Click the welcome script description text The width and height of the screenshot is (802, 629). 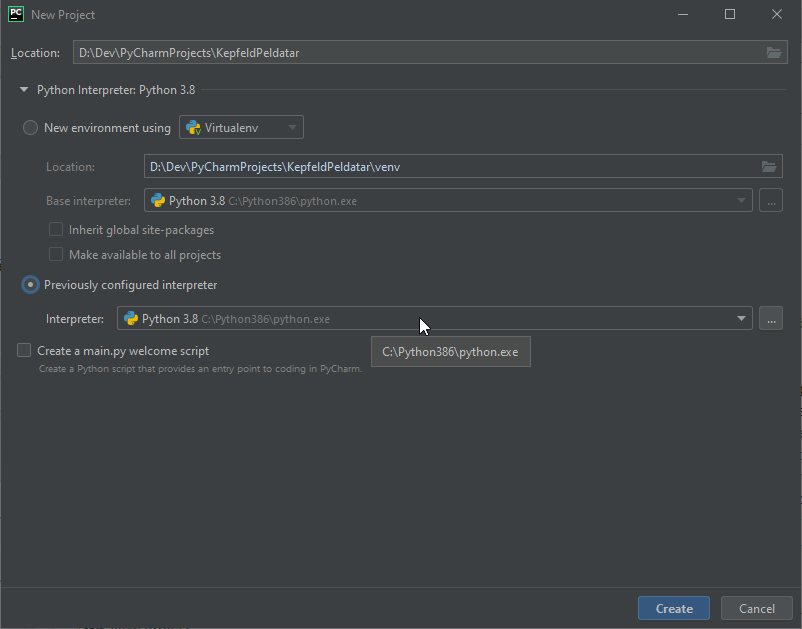tap(200, 369)
